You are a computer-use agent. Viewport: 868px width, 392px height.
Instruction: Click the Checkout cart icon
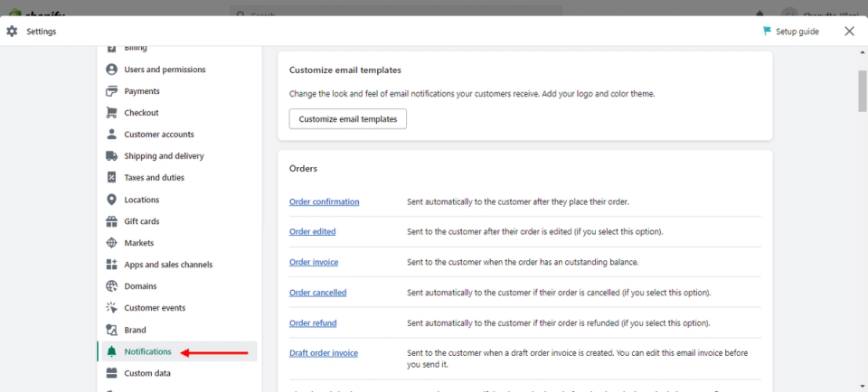pos(112,113)
